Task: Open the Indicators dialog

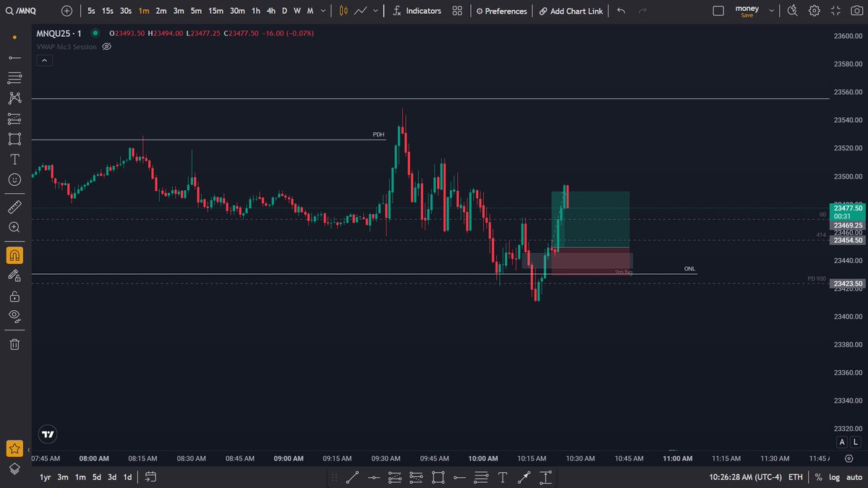Action: (417, 11)
